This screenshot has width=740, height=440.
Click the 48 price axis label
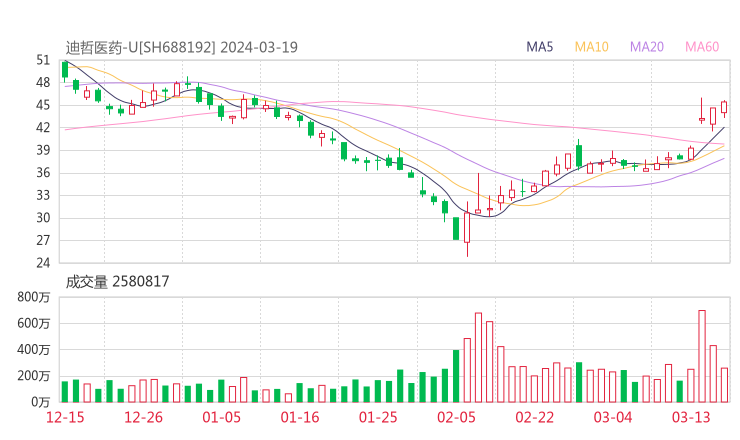point(42,83)
